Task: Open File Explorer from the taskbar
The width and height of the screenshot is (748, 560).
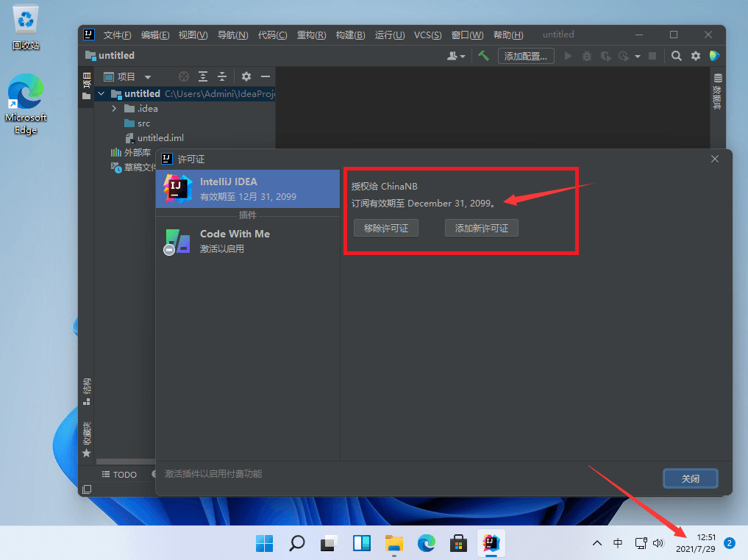Action: (394, 543)
